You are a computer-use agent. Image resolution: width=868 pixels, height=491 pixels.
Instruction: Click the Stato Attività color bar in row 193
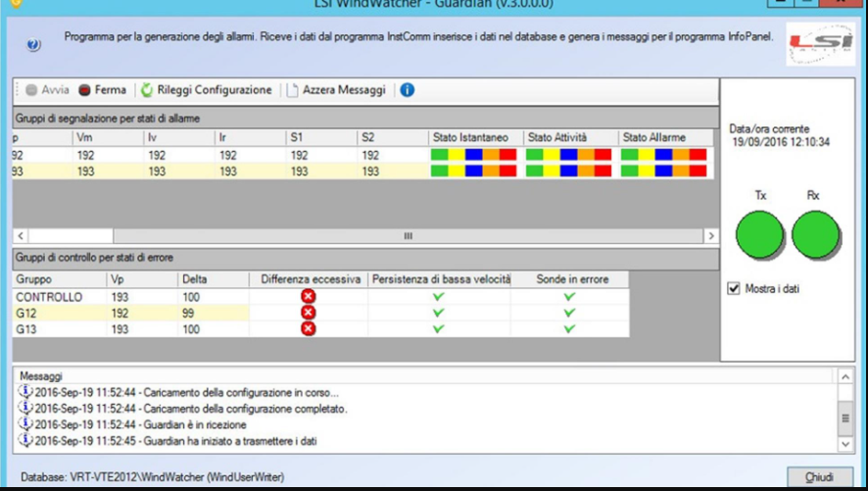568,172
